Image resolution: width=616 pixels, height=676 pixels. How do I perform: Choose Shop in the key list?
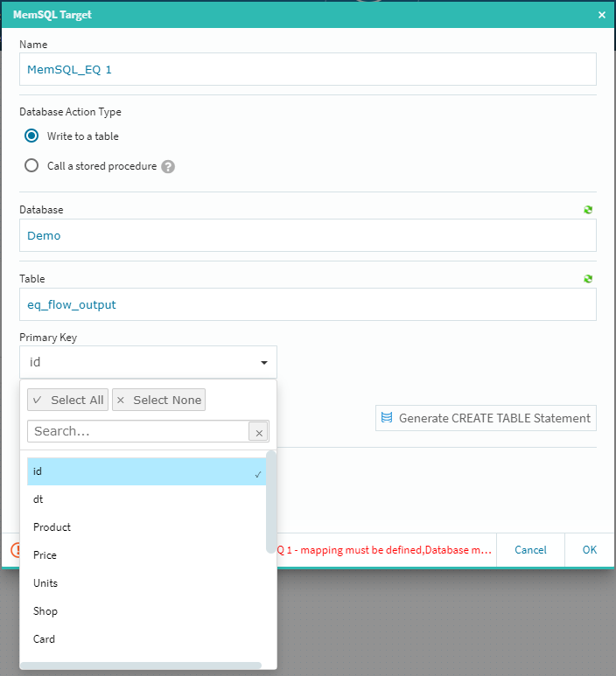click(146, 611)
